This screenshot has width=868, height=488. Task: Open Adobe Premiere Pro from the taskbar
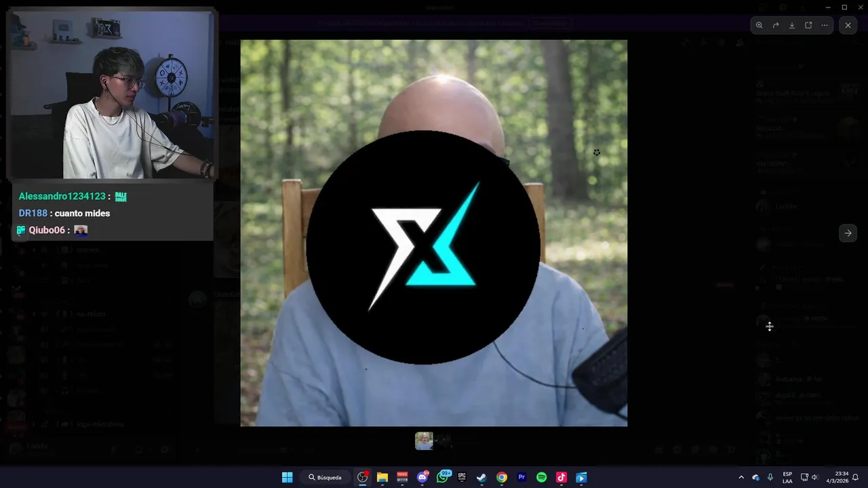(x=521, y=477)
